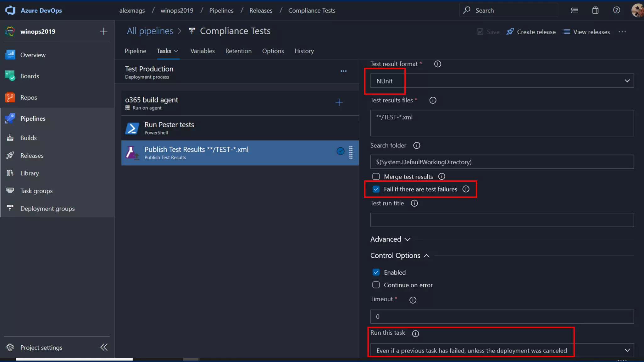Switch to the Variables tab
The width and height of the screenshot is (644, 362).
(202, 51)
